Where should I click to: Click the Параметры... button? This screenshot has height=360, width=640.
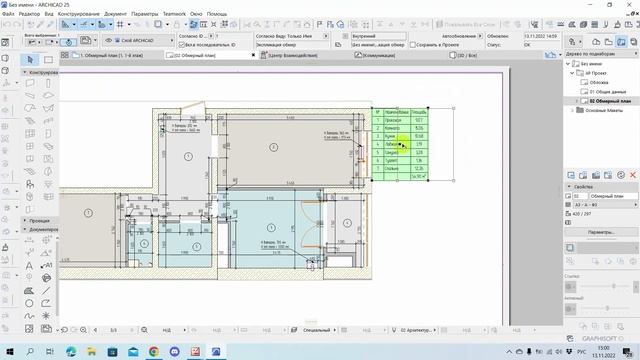coord(601,232)
